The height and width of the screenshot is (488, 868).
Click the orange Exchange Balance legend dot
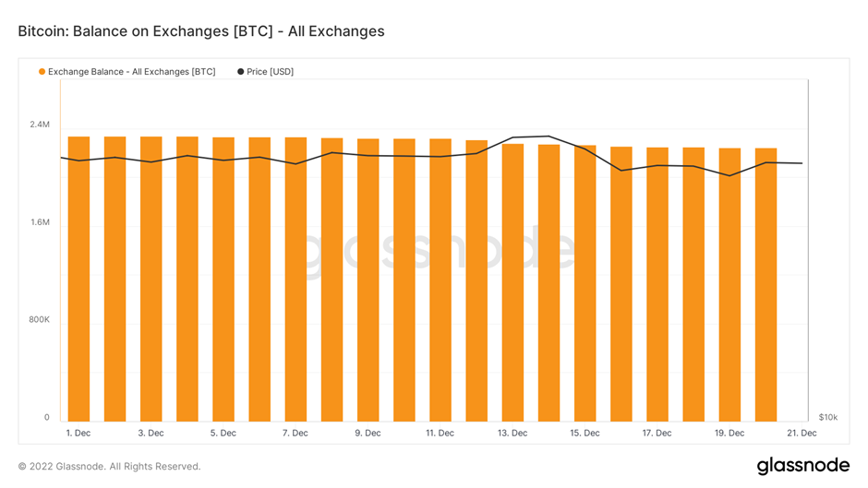42,72
